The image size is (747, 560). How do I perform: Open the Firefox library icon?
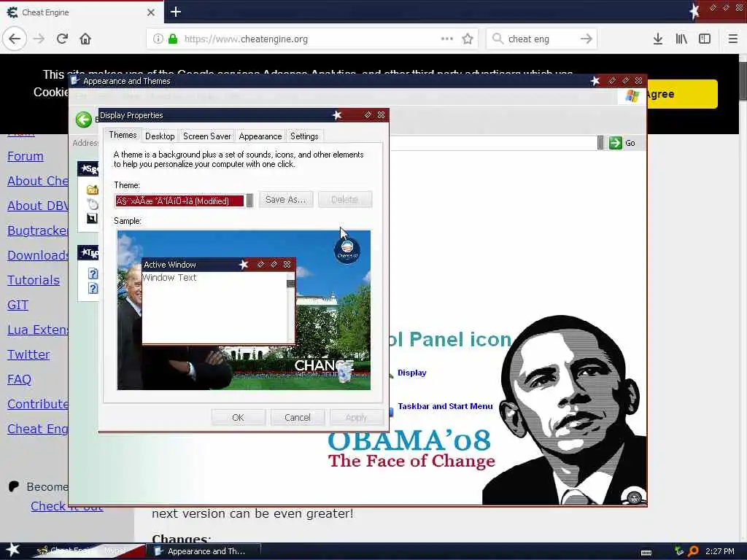681,39
